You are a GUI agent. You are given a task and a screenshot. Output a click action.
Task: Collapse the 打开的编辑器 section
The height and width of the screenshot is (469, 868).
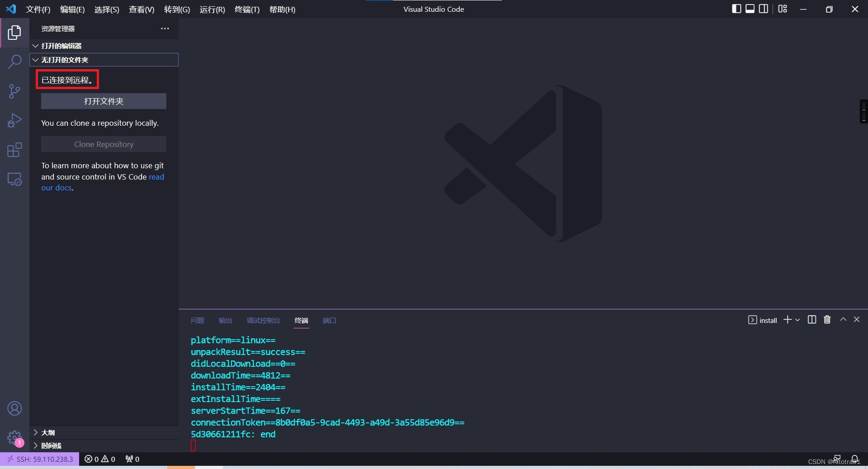tap(104, 46)
